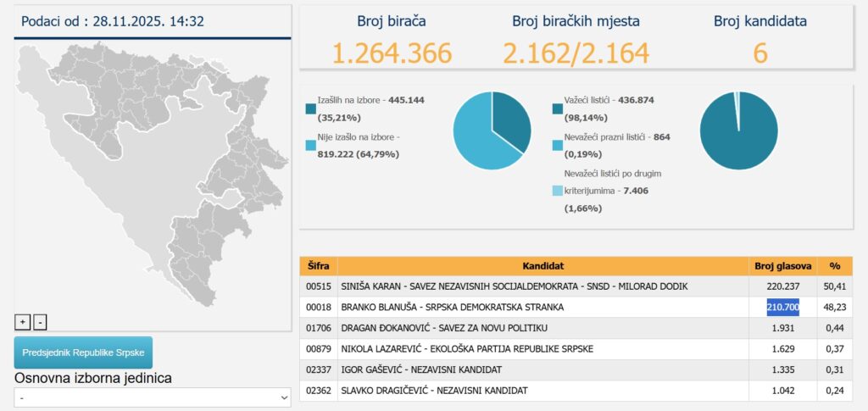The height and width of the screenshot is (411, 868).
Task: Click the light blue Nije izašlo legend swatch
Action: 310,145
